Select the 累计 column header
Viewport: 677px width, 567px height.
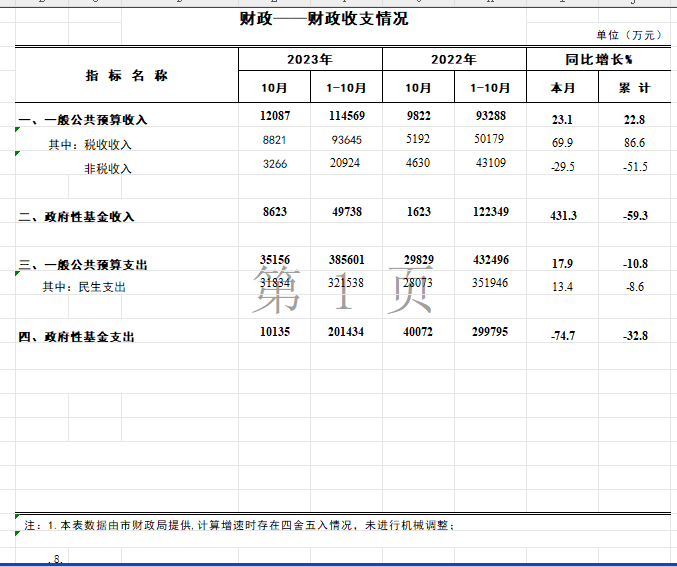(x=634, y=88)
